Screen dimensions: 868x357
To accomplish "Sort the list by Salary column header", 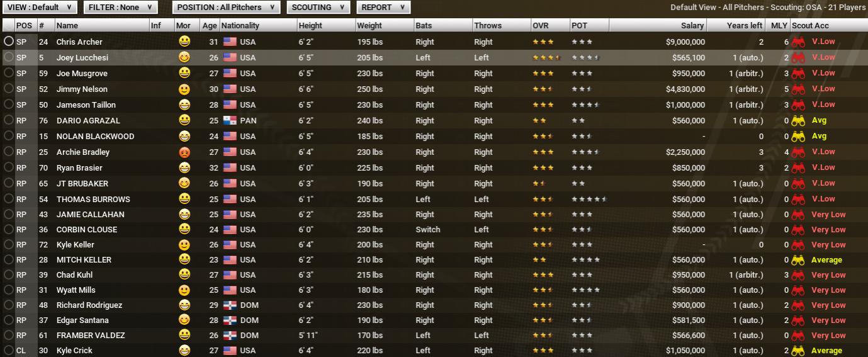I will coord(692,26).
